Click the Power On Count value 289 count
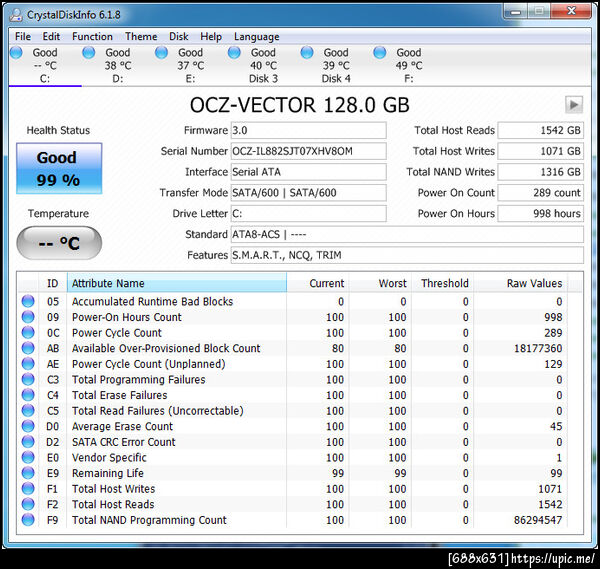Screen dimensions: 600x569 540,192
